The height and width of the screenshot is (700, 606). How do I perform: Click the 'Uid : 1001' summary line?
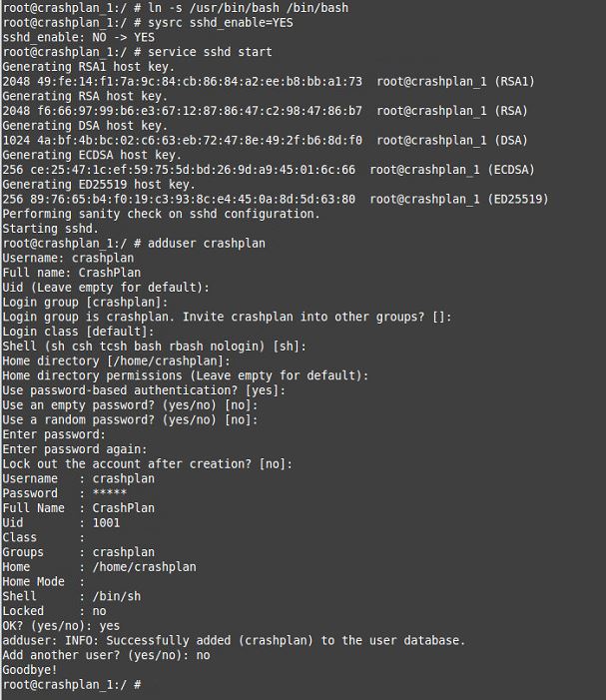[61, 523]
